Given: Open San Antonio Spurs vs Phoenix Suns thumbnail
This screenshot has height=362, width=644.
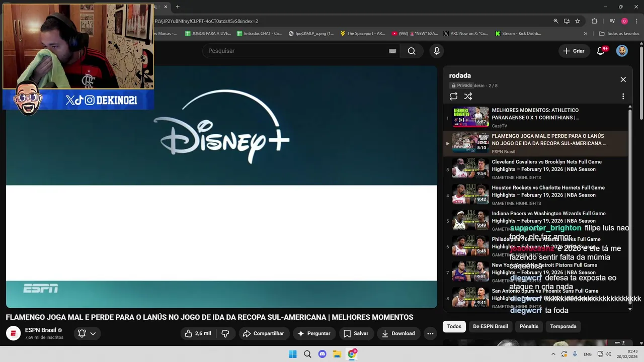Looking at the screenshot, I should click(x=470, y=297).
